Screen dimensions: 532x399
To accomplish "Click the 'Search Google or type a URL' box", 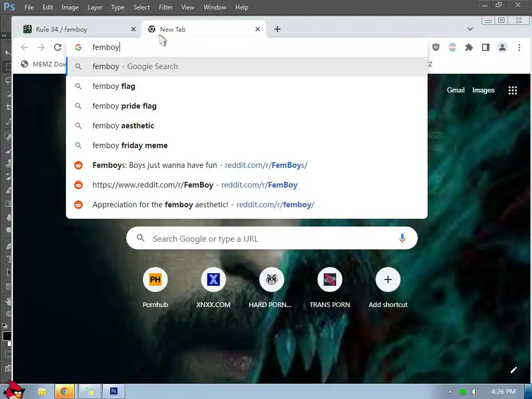I will 271,238.
